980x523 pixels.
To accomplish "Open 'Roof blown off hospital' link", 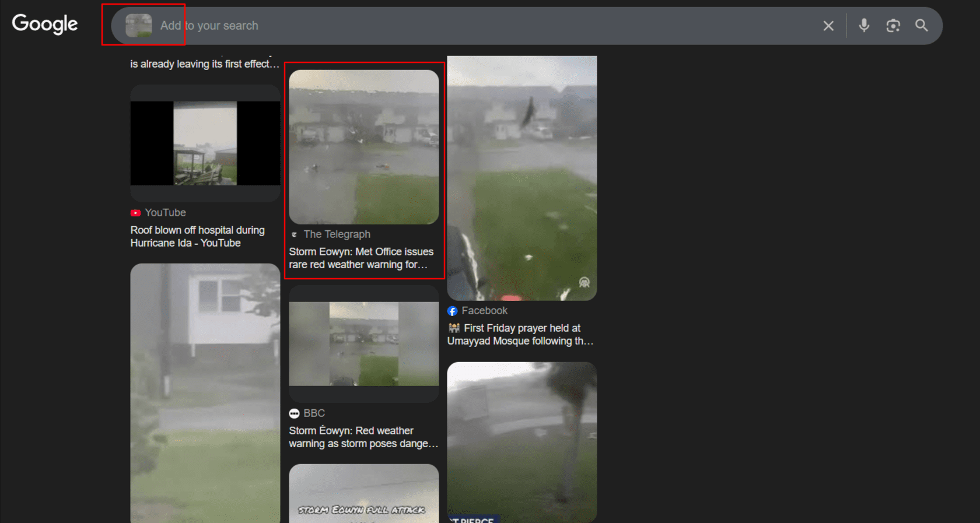I will 197,237.
